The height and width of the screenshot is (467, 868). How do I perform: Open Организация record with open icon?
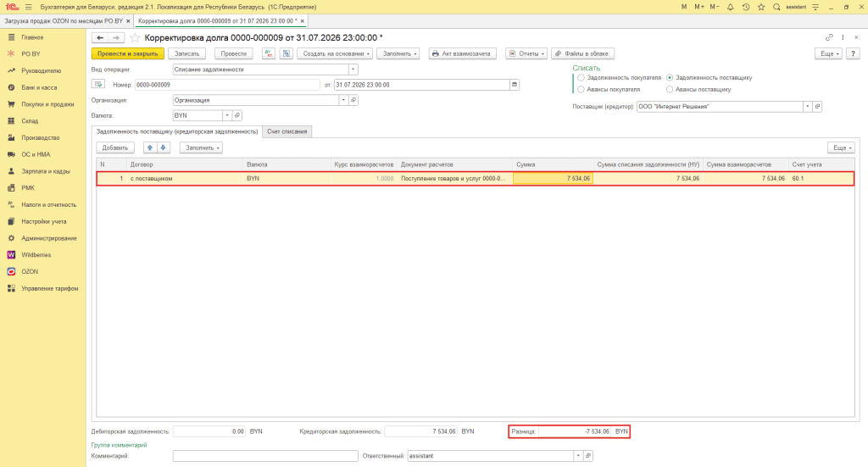353,100
